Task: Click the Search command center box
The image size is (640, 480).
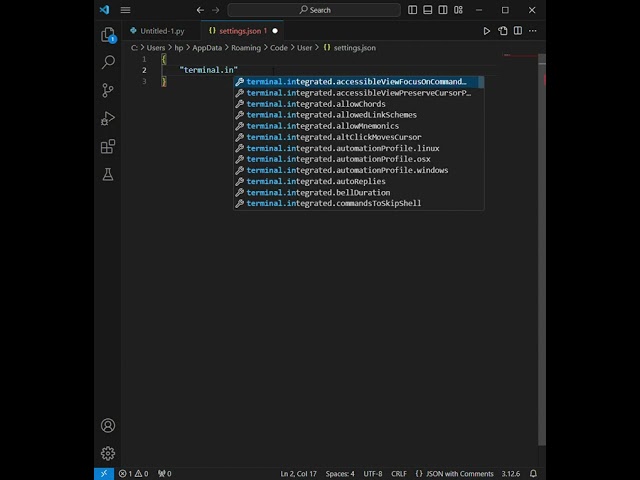Action: pyautogui.click(x=314, y=10)
